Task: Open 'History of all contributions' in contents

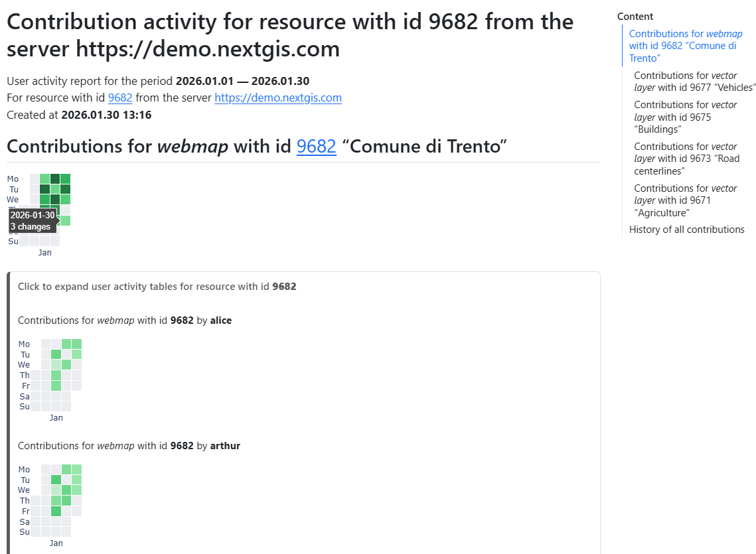Action: click(x=686, y=230)
